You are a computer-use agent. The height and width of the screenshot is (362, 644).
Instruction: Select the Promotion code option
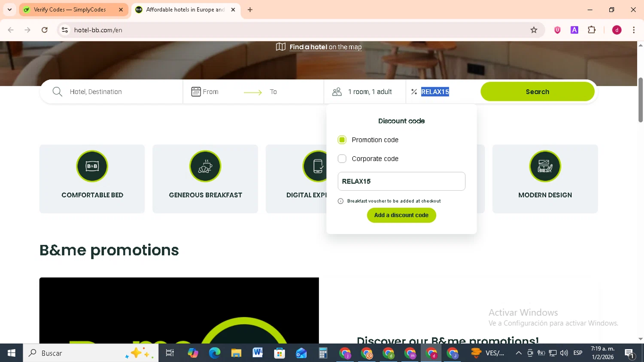point(342,140)
